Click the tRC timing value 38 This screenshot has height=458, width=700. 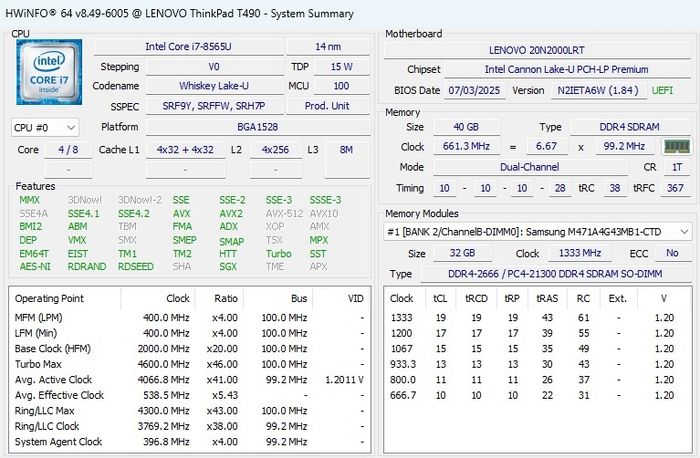[615, 188]
